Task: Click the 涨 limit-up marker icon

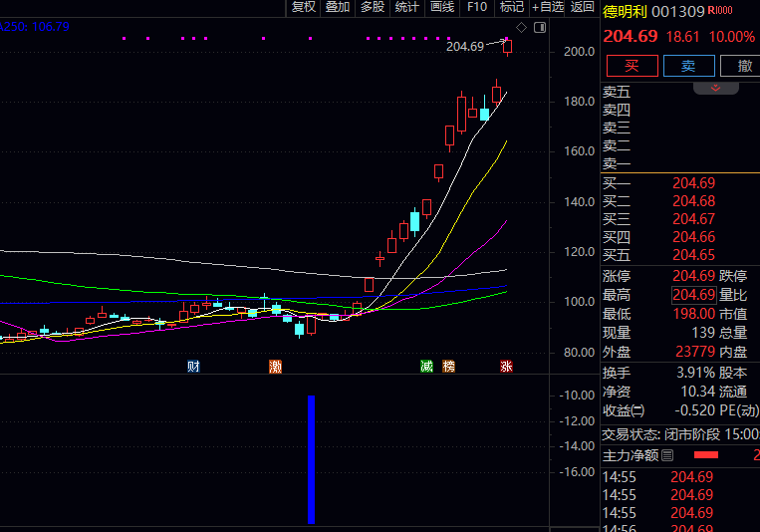Action: [506, 367]
